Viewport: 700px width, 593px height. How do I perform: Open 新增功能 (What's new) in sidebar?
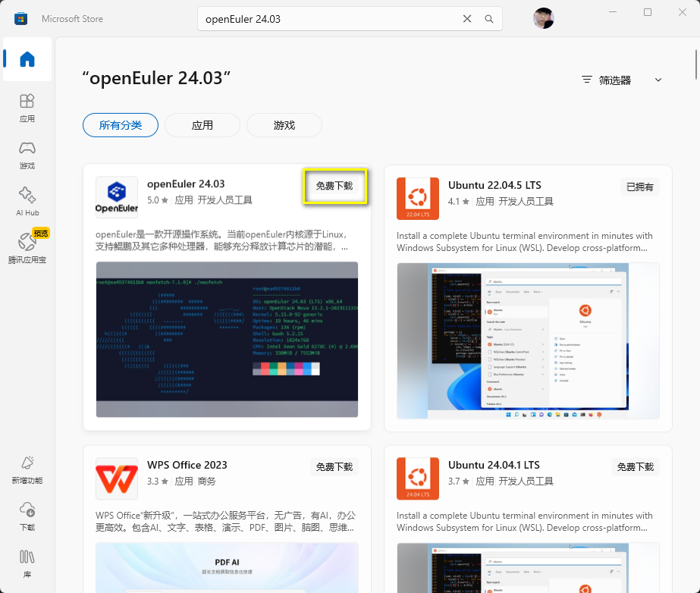coord(27,469)
